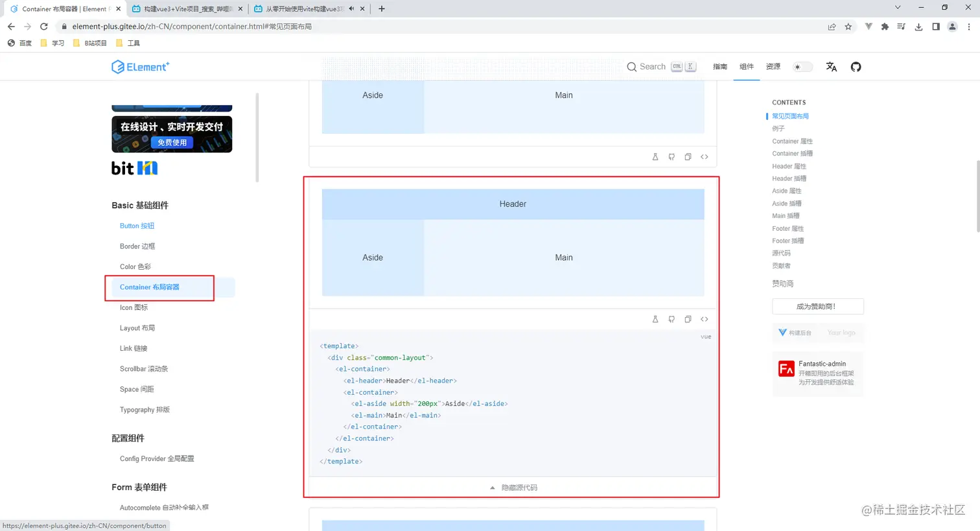
Task: Go back to the previous page
Action: tap(11, 27)
